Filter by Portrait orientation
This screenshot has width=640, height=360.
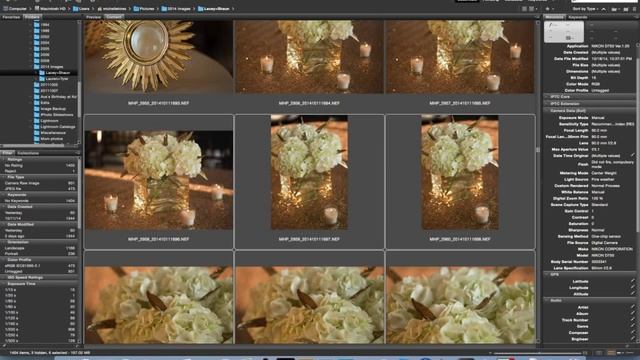pos(40,254)
